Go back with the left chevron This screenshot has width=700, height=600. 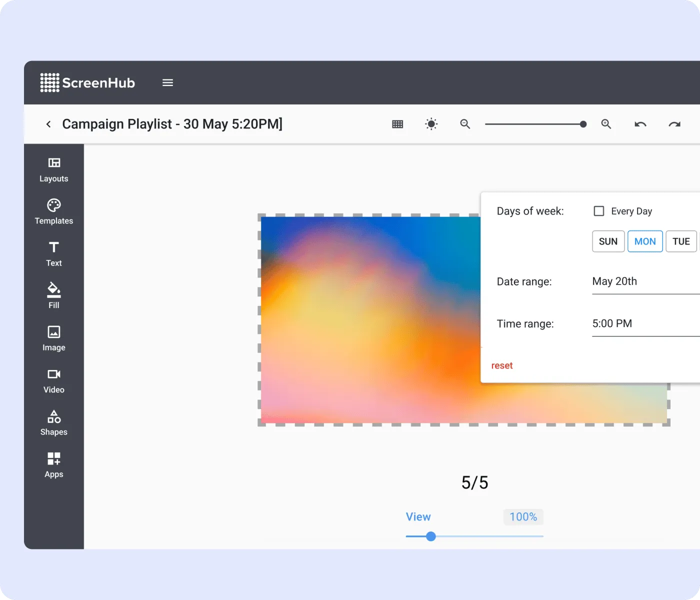pyautogui.click(x=48, y=124)
